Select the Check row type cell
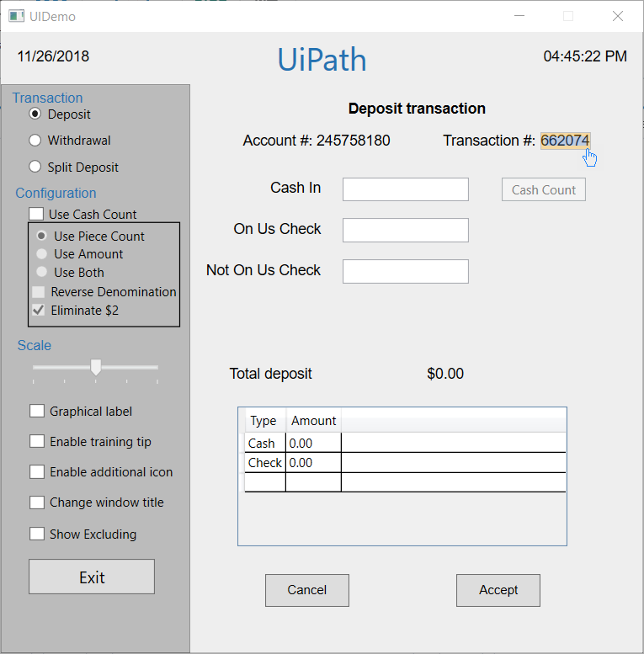 pos(265,463)
